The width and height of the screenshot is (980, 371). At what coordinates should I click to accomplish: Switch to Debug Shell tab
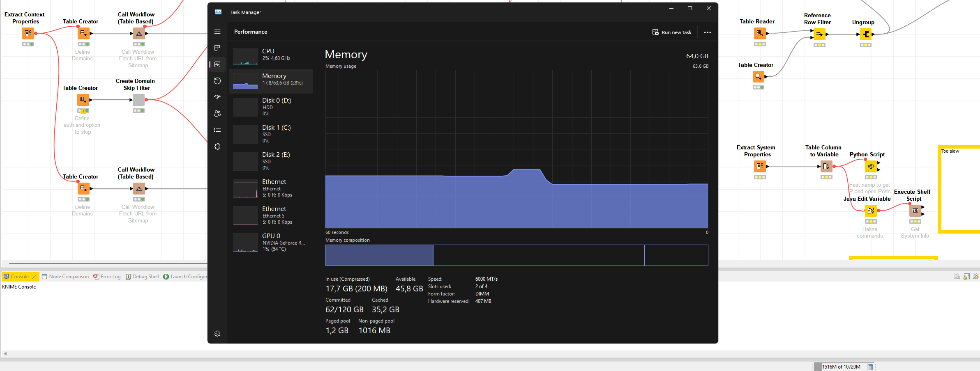click(142, 277)
